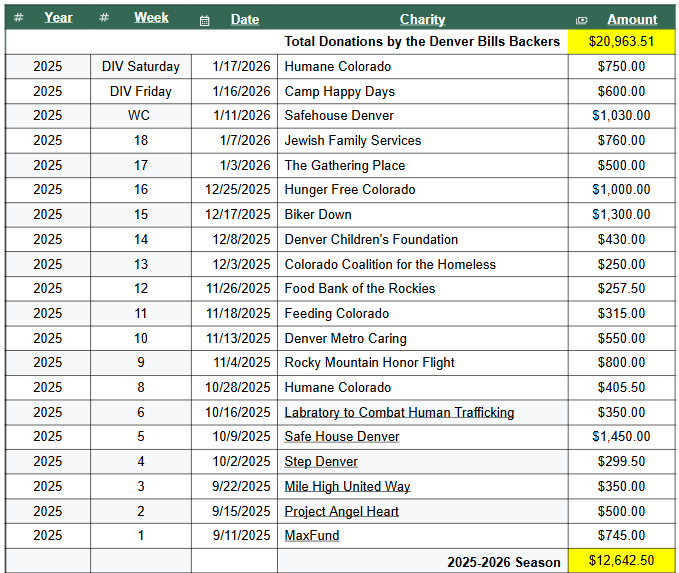Click the hash icon beside the Year header
This screenshot has width=679, height=573.
click(x=19, y=18)
